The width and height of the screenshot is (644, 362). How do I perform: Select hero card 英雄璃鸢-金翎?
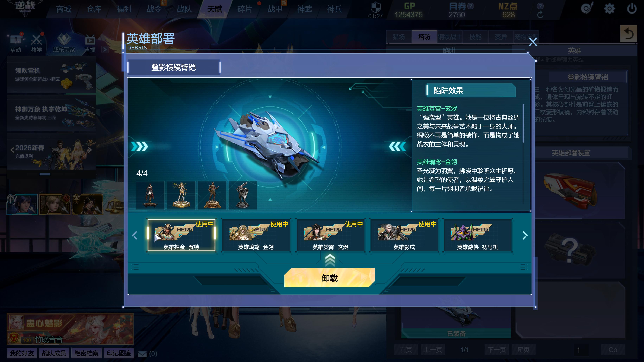tap(256, 235)
